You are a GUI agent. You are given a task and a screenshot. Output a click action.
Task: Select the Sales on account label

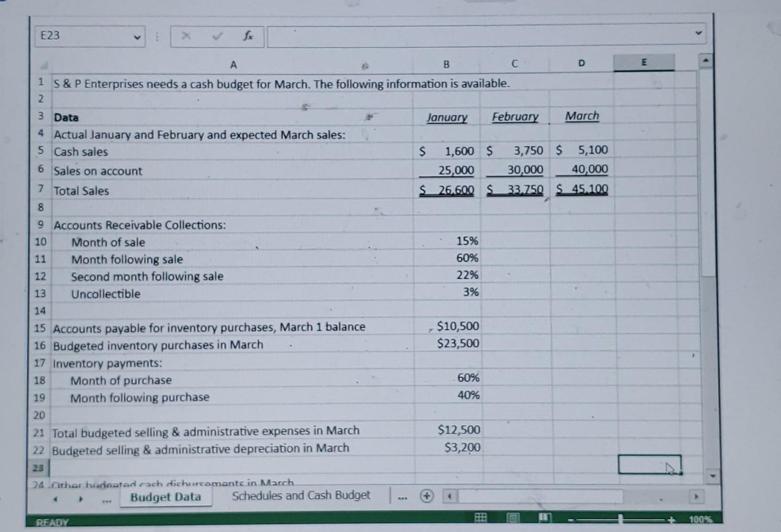[98, 171]
